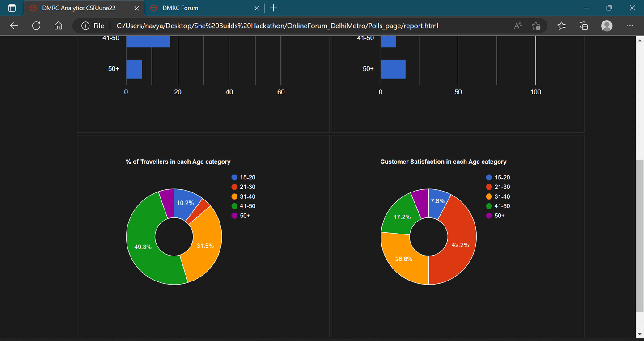Click the address bar URL
Image resolution: width=644 pixels, height=341 pixels.
coord(277,26)
